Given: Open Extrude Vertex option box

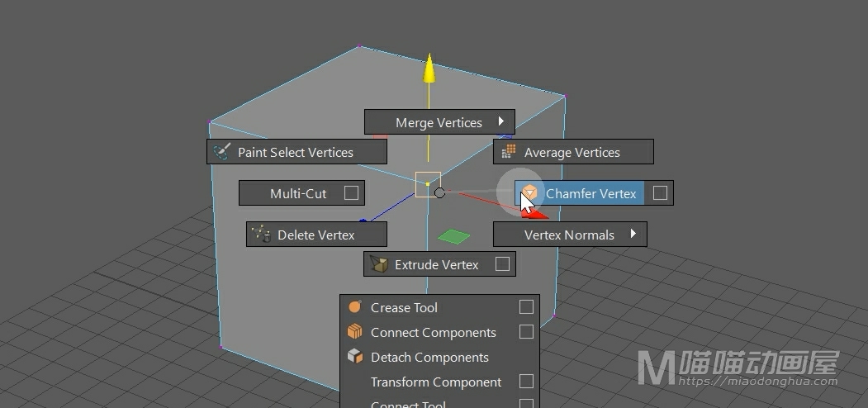Looking at the screenshot, I should [502, 264].
